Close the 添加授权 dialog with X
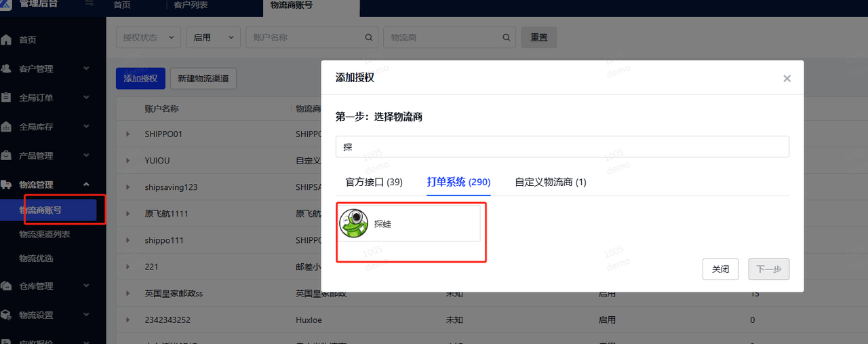The height and width of the screenshot is (344, 868). (x=787, y=79)
